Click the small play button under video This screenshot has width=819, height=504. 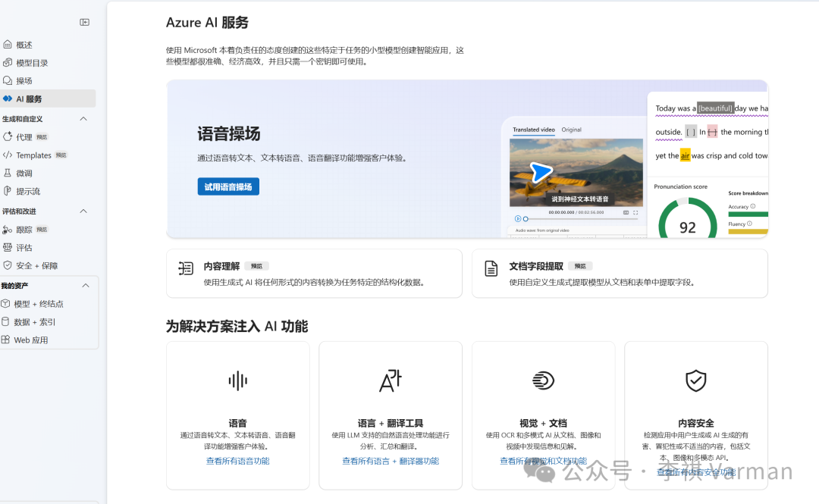(518, 219)
